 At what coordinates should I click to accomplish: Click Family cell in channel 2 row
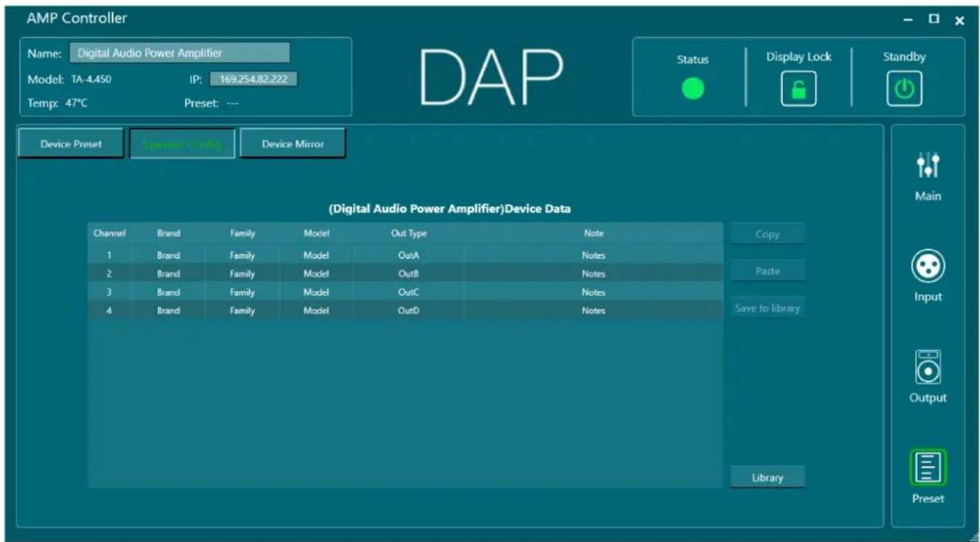click(243, 273)
